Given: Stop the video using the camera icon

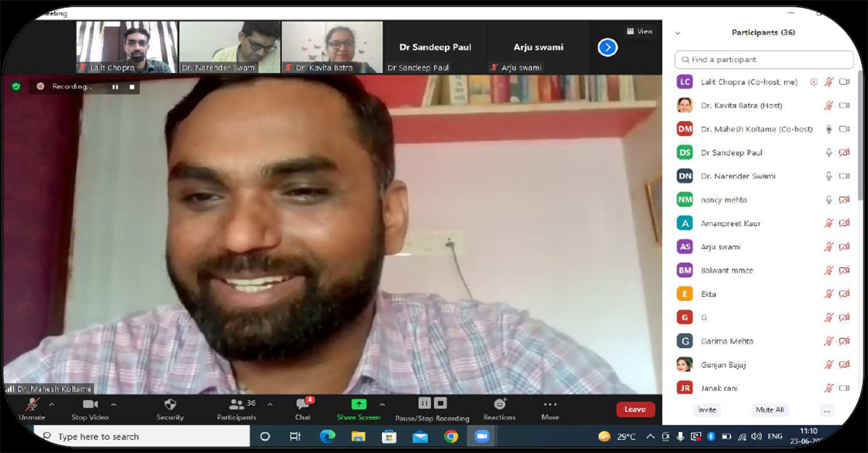Looking at the screenshot, I should click(90, 404).
